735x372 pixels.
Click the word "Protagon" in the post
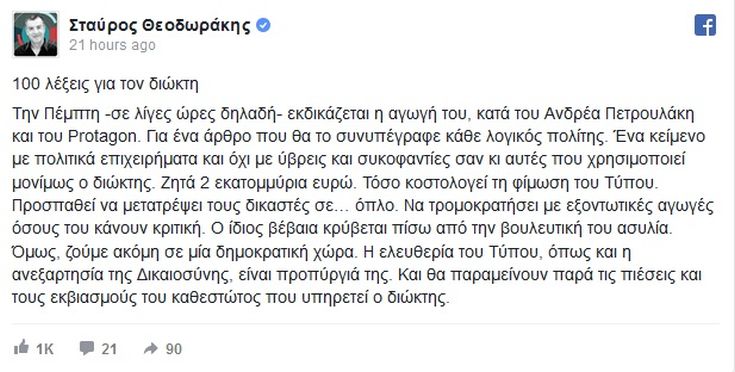click(x=101, y=137)
